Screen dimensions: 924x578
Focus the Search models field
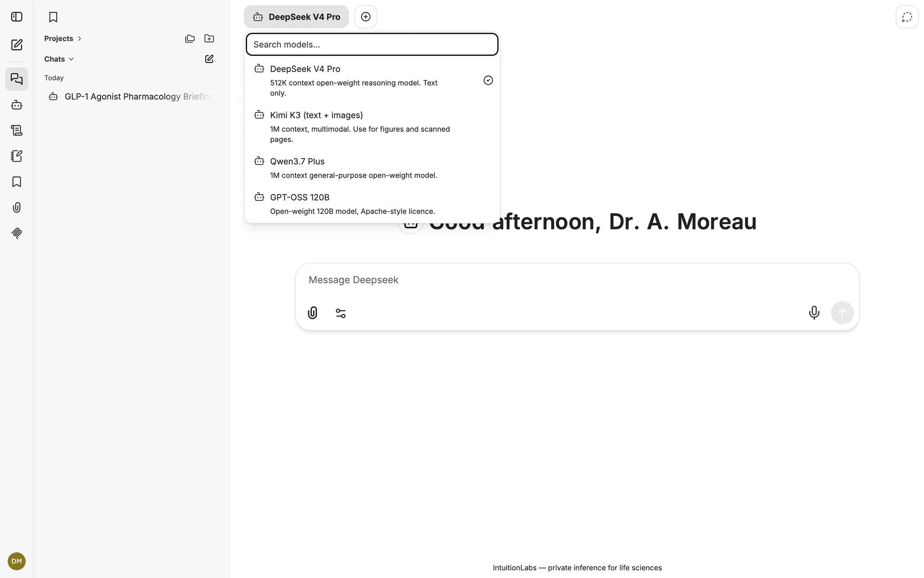click(372, 44)
